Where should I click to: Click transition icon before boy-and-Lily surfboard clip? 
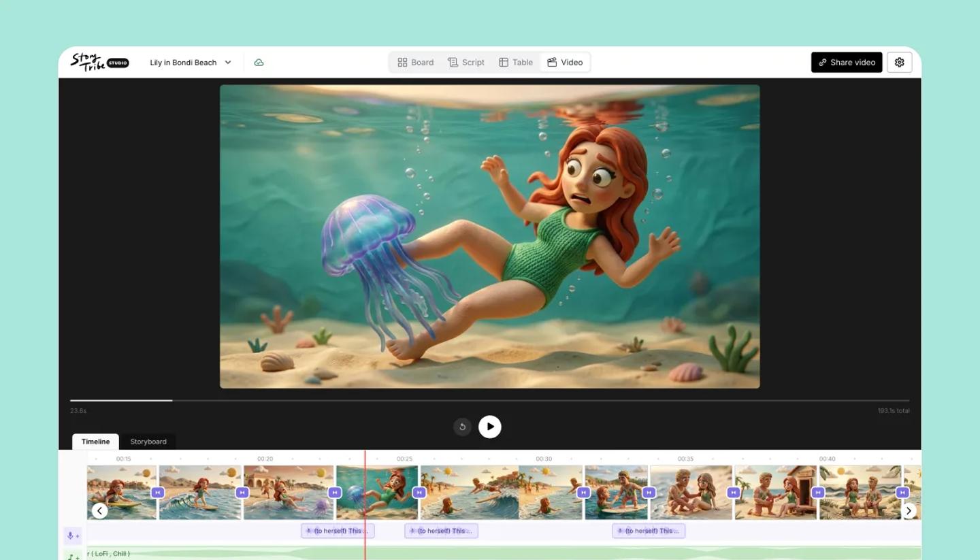click(583, 492)
